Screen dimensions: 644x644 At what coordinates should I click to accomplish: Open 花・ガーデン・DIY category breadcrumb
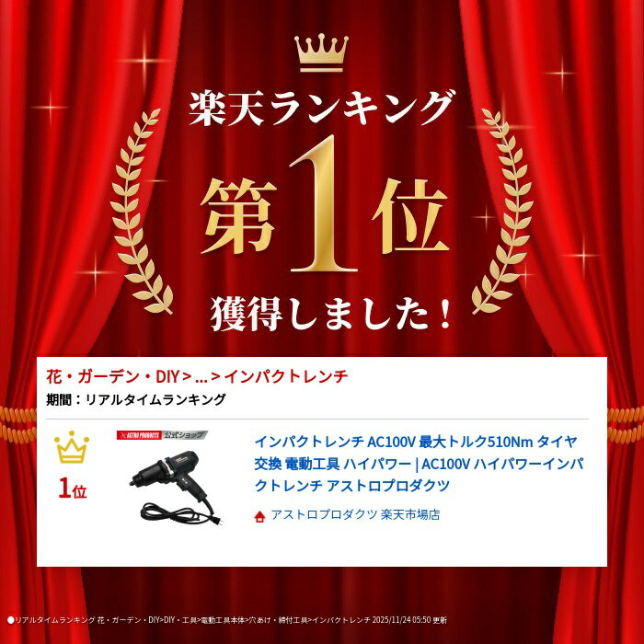113,376
